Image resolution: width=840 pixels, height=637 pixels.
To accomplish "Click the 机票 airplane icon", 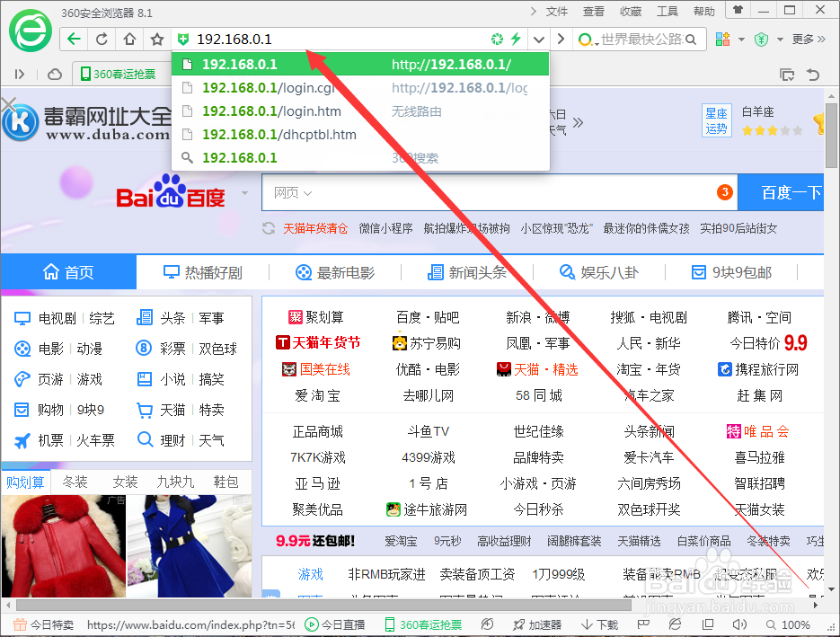I will [22, 440].
